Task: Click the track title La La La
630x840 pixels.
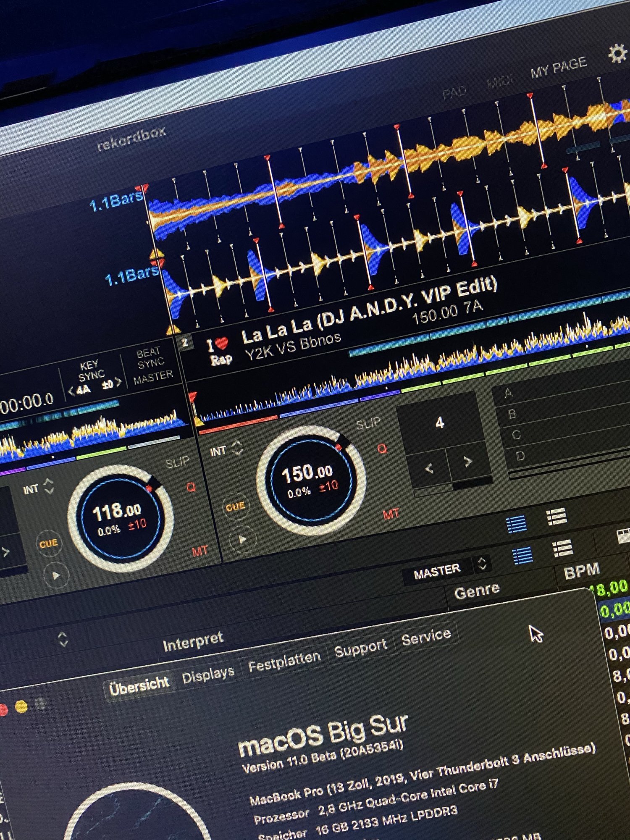Action: (370, 310)
